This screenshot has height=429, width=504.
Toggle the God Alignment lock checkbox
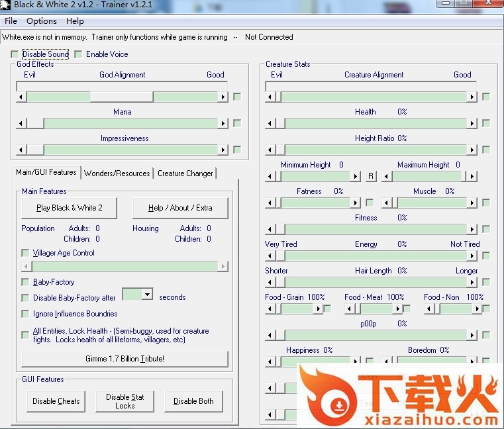coord(237,97)
